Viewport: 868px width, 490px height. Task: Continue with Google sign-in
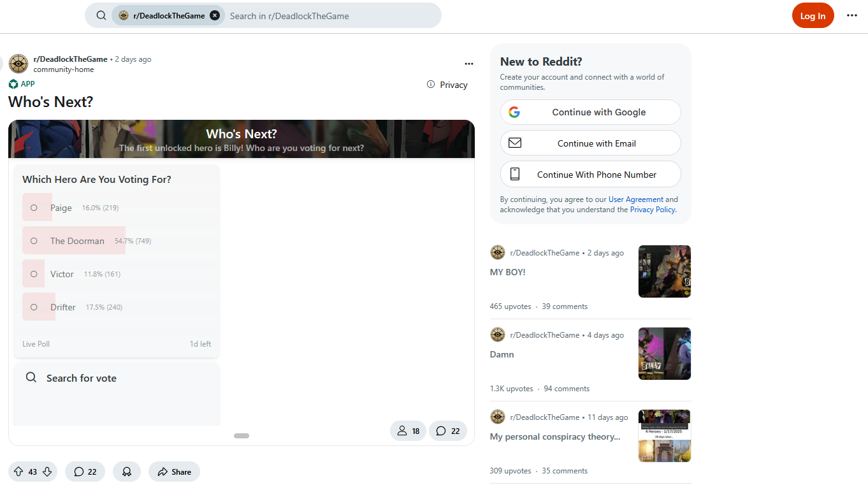pyautogui.click(x=590, y=112)
